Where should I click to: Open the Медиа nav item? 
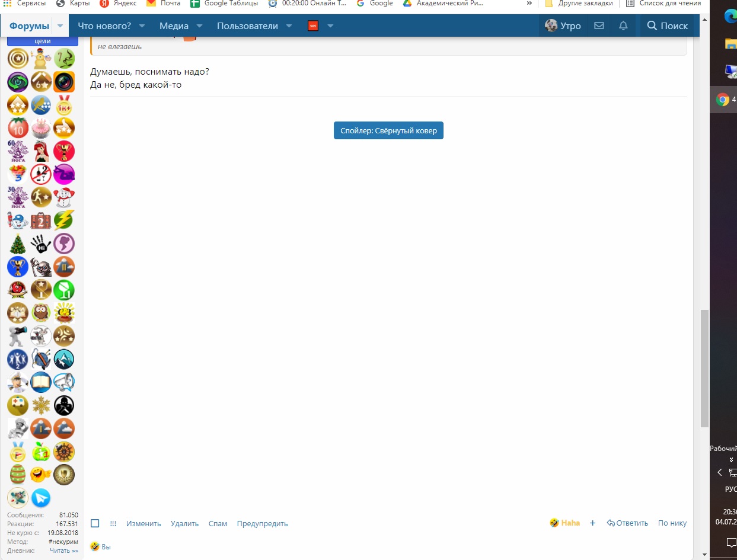tap(174, 26)
